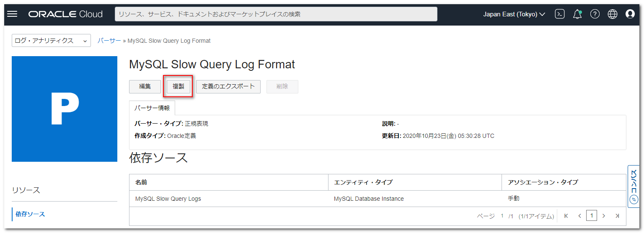The height and width of the screenshot is (233, 644).
Task: Expand the Japan East (Tokyo) region dropdown
Action: click(514, 14)
